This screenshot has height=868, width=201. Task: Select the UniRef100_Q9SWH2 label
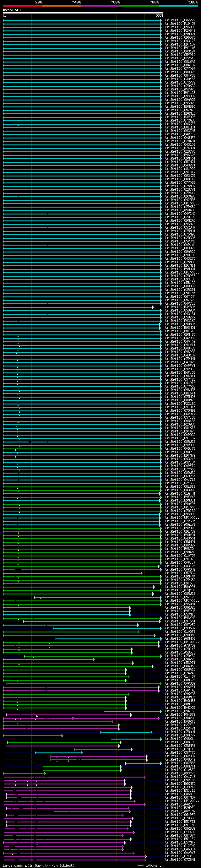(x=180, y=96)
